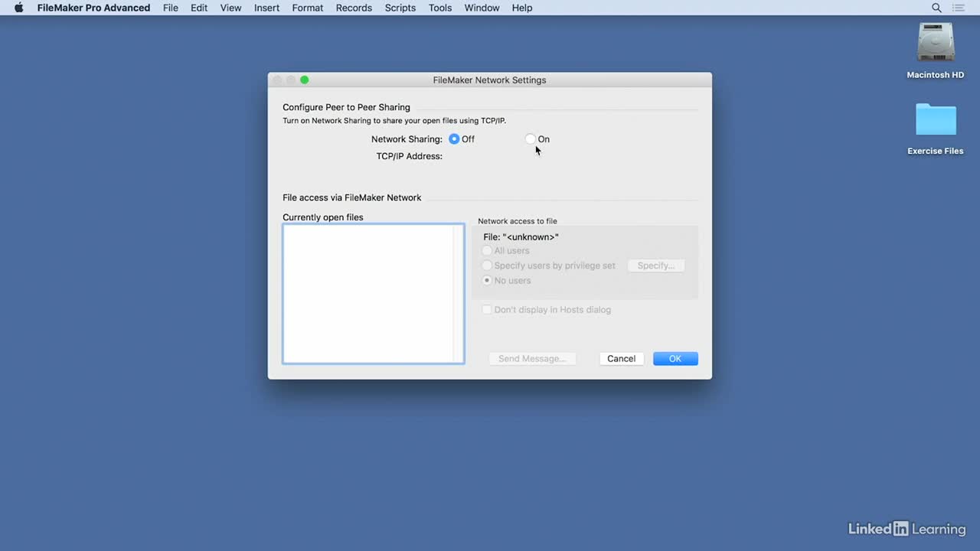The width and height of the screenshot is (980, 551).
Task: Turn Network Sharing On
Action: pos(530,139)
